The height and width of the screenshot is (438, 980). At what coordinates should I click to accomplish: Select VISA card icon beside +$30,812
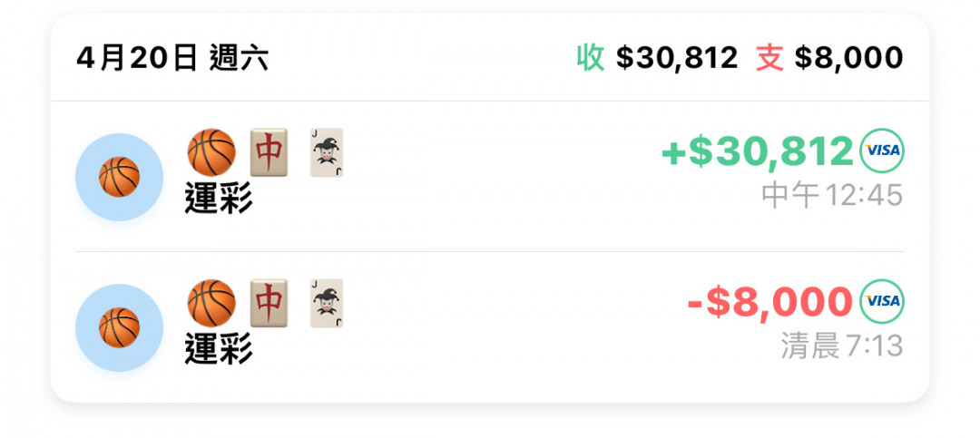tap(882, 151)
